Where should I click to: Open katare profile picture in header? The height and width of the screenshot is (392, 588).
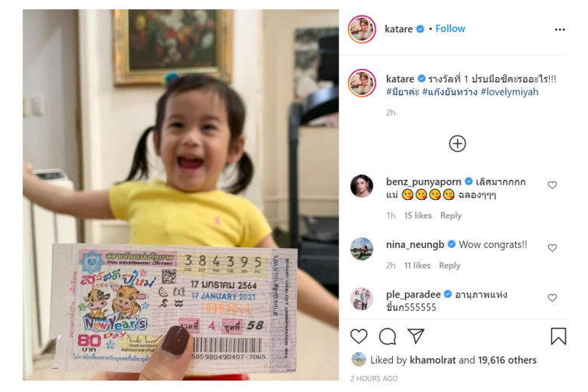tap(361, 29)
